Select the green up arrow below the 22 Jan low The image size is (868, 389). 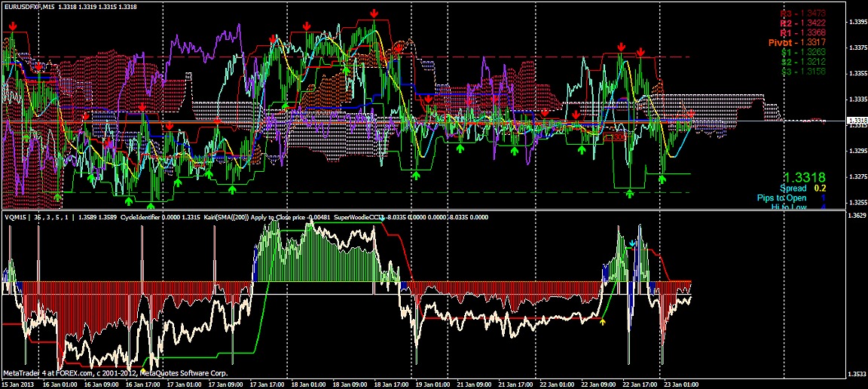[630, 194]
